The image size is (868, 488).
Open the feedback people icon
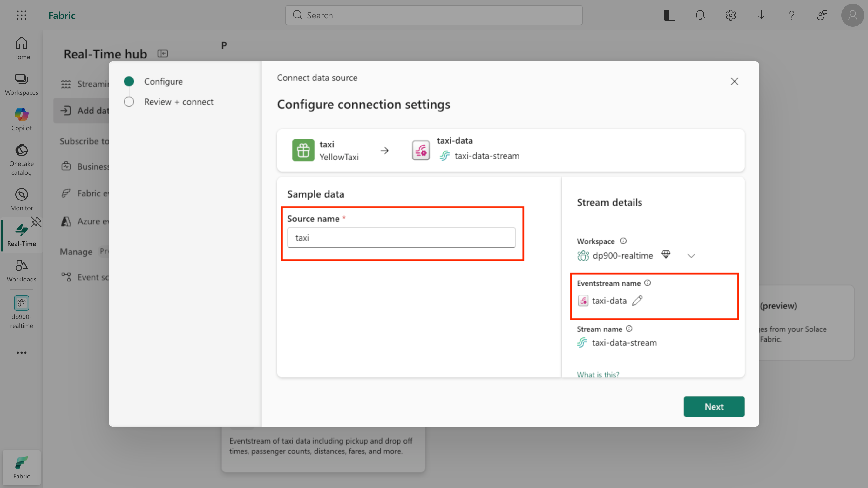click(822, 15)
